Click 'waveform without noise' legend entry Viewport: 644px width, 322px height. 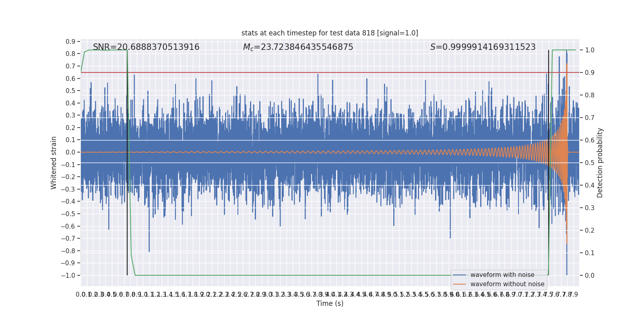(507, 284)
